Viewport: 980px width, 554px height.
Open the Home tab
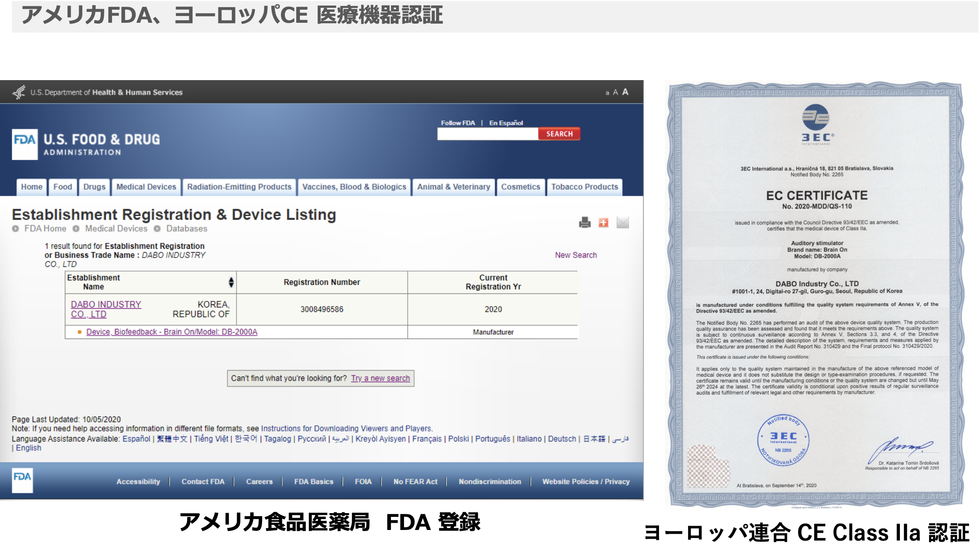[x=32, y=187]
